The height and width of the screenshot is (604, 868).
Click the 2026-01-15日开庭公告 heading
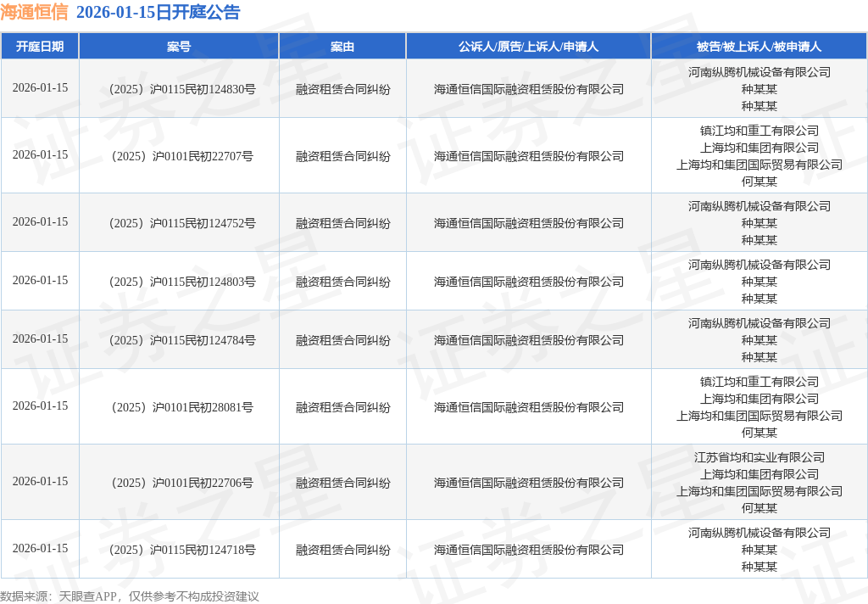coord(158,12)
